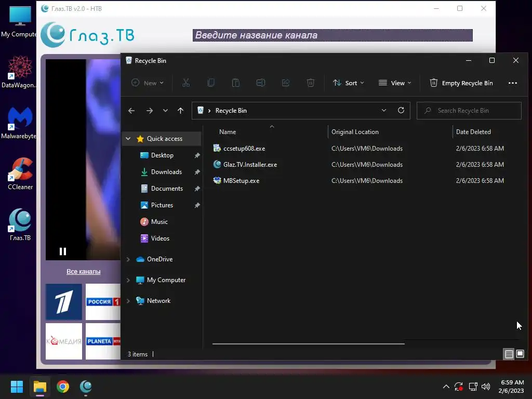Screen dimensions: 532x399
Task: Open the DataWagon desktop shortcut
Action: coord(20,72)
